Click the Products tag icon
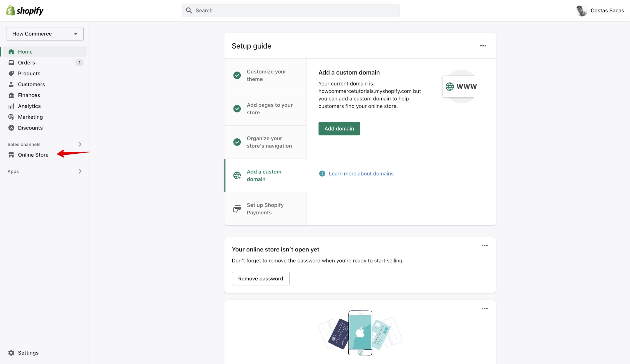630x364 pixels. 11,73
